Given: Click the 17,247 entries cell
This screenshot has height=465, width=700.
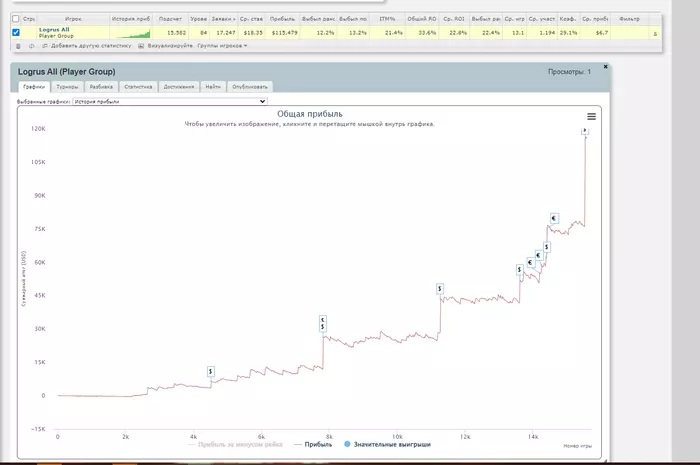Looking at the screenshot, I should click(x=226, y=33).
